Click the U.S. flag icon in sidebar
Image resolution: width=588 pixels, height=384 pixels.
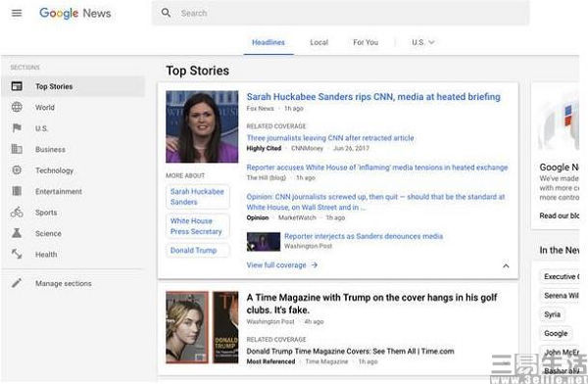click(17, 128)
